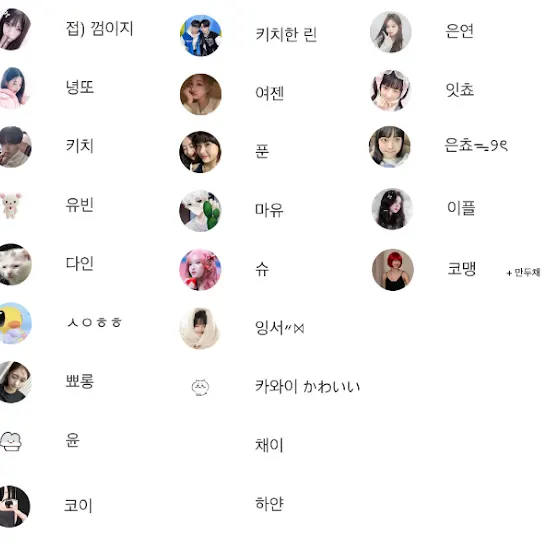560x560 pixels.
Task: Open the 은연 profile photo
Action: point(391,32)
